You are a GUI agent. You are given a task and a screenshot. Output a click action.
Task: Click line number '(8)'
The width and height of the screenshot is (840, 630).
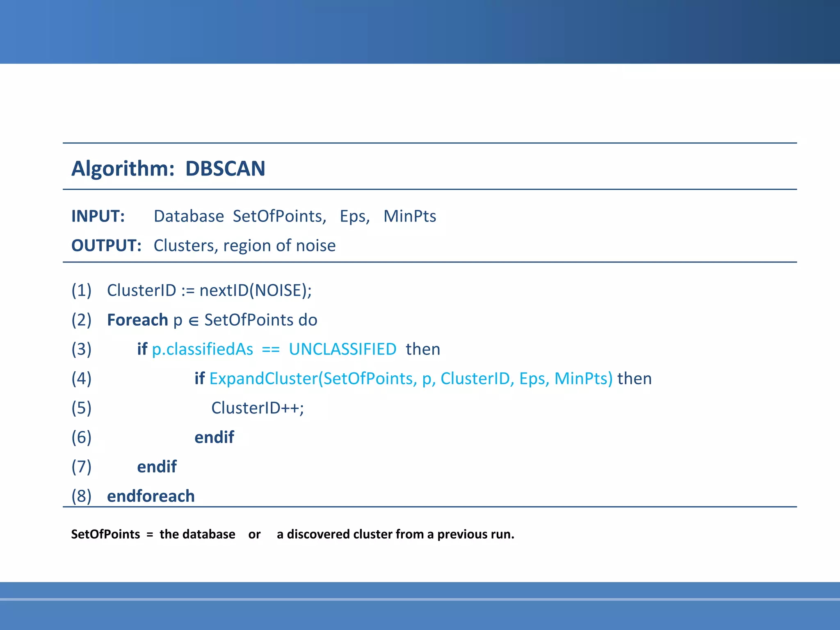[82, 496]
